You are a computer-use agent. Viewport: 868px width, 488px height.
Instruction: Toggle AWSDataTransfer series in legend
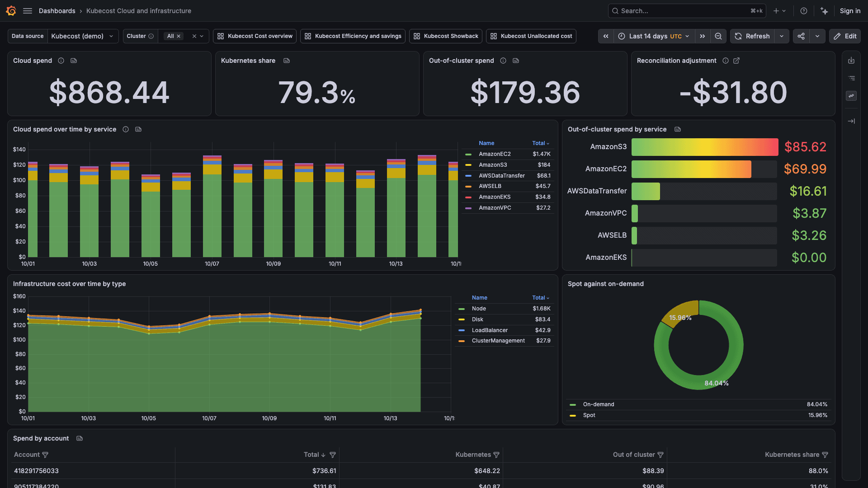[x=502, y=176]
